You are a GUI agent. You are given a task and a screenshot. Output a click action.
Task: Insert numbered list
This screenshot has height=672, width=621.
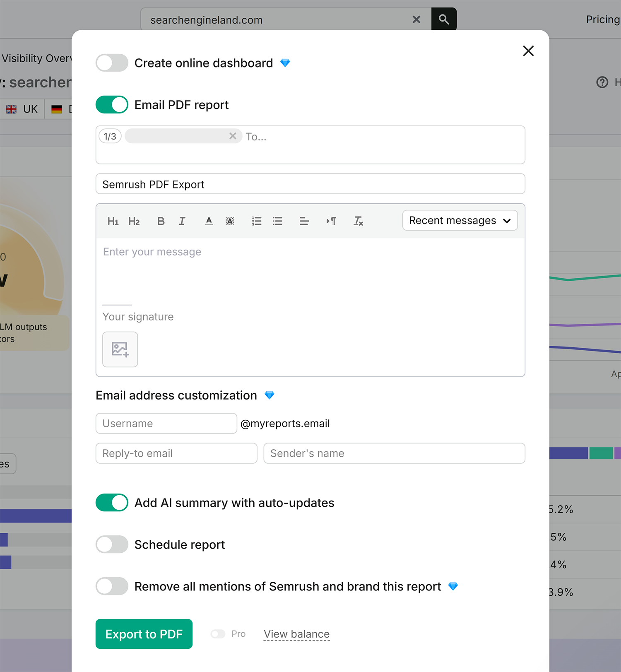(x=257, y=221)
